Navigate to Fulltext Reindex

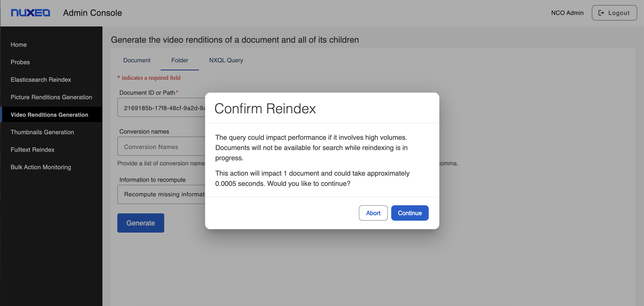click(33, 150)
